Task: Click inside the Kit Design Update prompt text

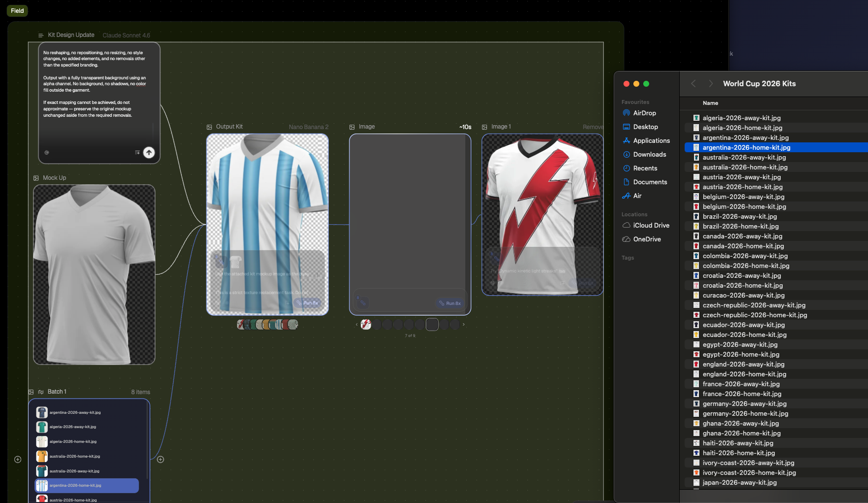Action: coord(95,84)
